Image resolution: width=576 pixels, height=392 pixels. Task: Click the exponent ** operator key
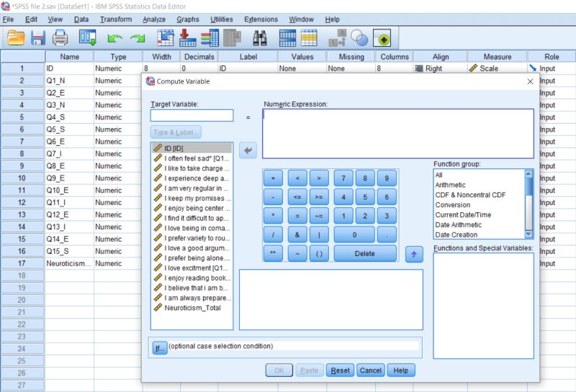[273, 253]
